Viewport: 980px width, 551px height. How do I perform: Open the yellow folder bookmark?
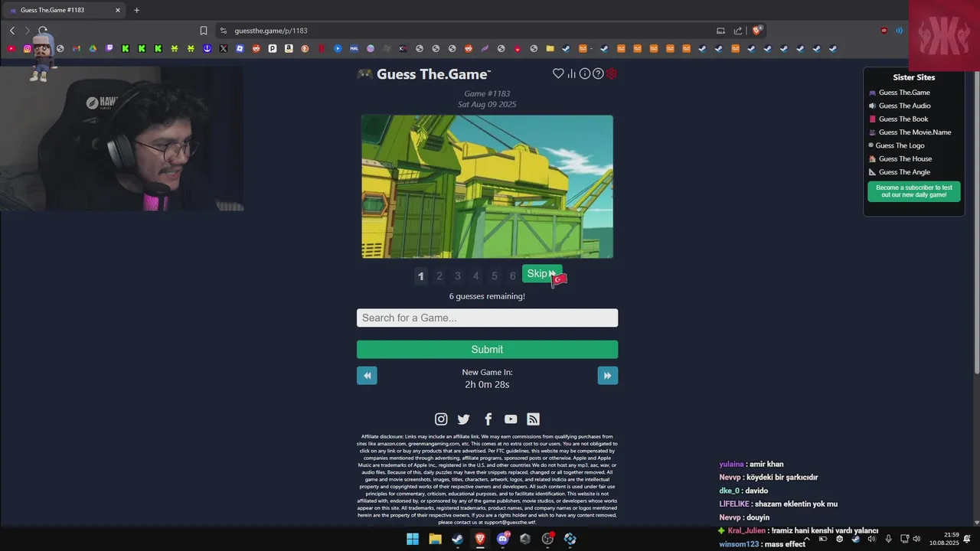point(550,48)
